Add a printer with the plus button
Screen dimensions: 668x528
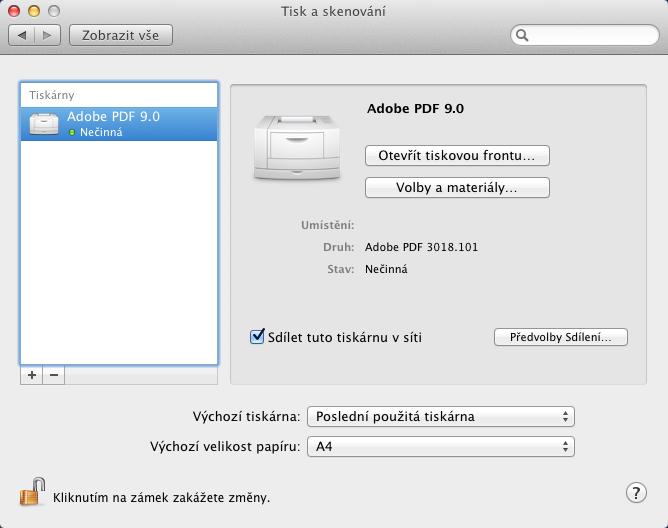tap(32, 375)
